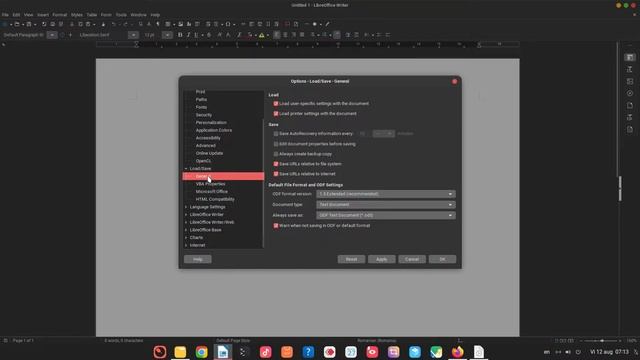This screenshot has width=640, height=360.
Task: Select VBA Properties under Load/Save
Action: (210, 184)
